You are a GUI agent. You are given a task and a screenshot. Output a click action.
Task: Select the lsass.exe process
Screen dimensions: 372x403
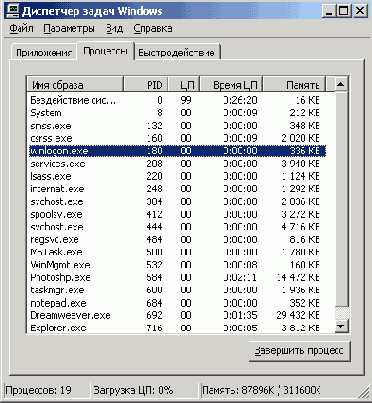(x=177, y=176)
